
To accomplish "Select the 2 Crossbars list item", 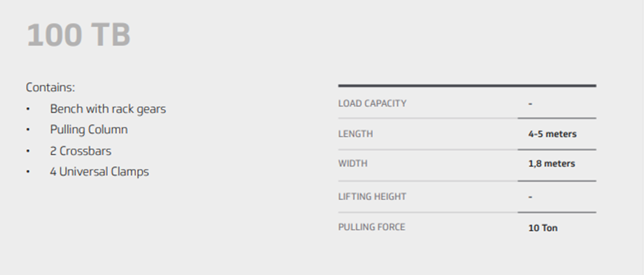I will click(x=80, y=150).
